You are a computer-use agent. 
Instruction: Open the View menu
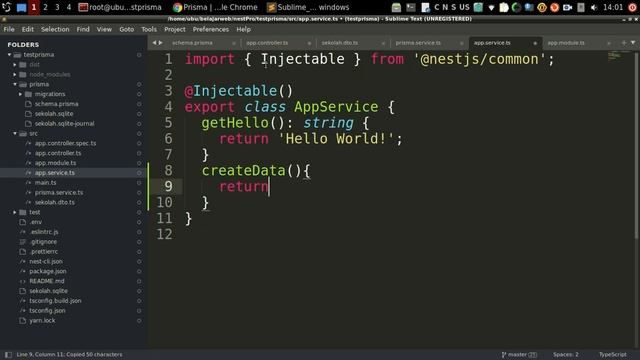click(x=104, y=29)
